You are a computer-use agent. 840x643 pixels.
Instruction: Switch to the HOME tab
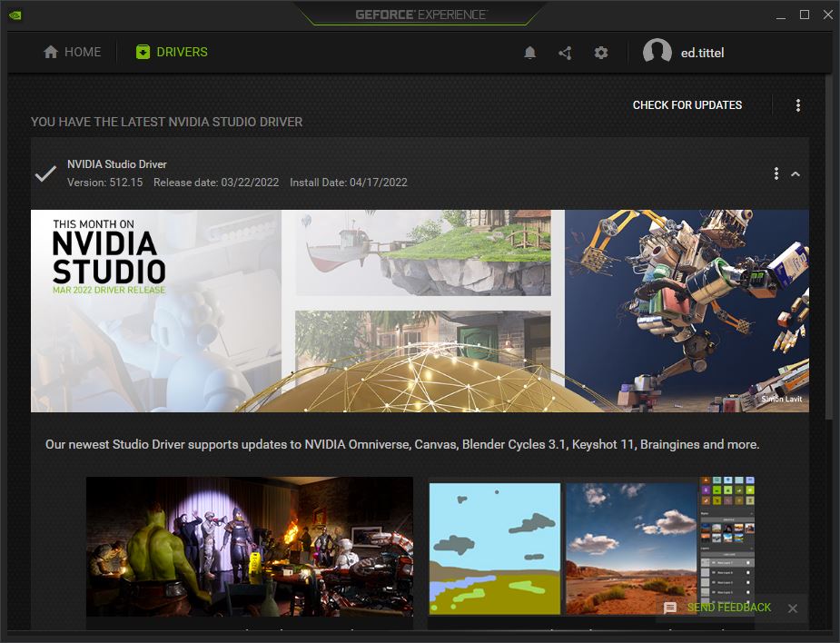point(73,52)
